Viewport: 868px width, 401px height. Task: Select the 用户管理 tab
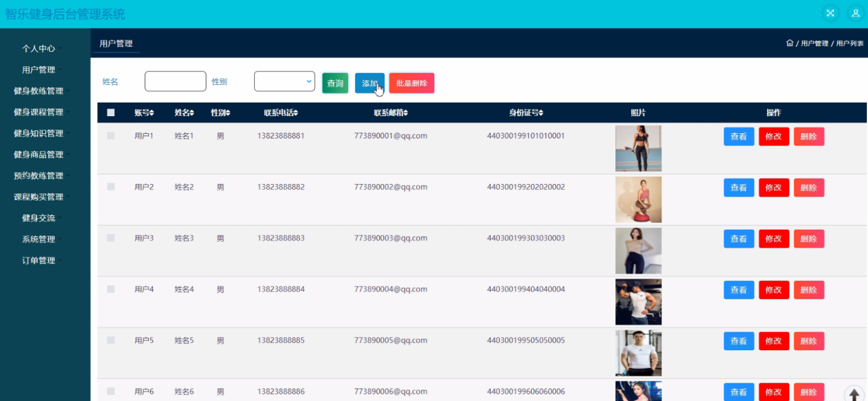coord(116,44)
